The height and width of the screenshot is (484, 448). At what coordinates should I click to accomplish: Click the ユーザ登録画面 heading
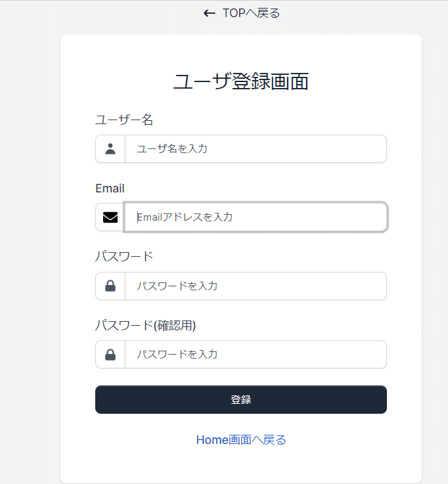[241, 81]
